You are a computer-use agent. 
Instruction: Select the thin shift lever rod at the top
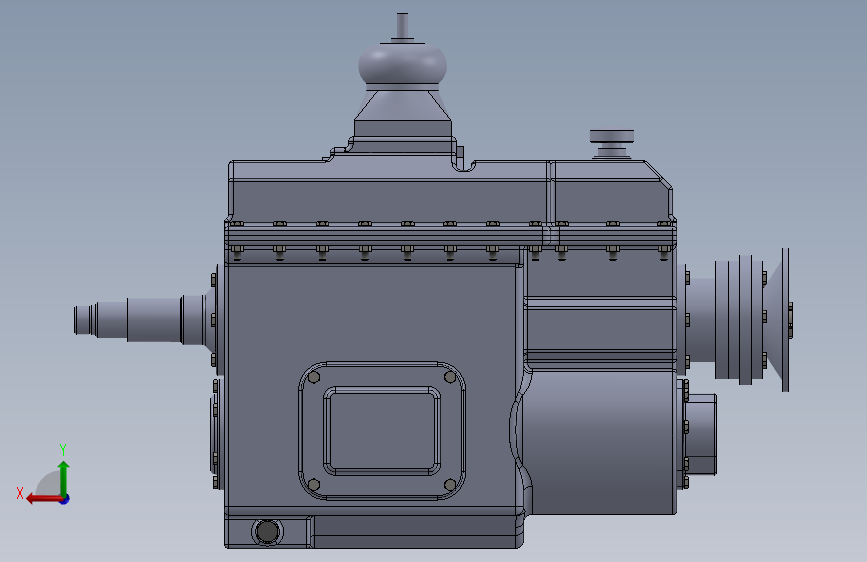pyautogui.click(x=403, y=25)
